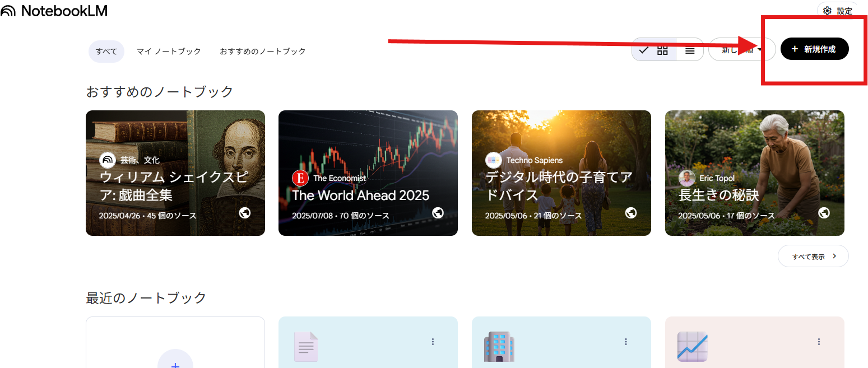Open more options on building notebook card
The width and height of the screenshot is (868, 368).
tap(626, 342)
